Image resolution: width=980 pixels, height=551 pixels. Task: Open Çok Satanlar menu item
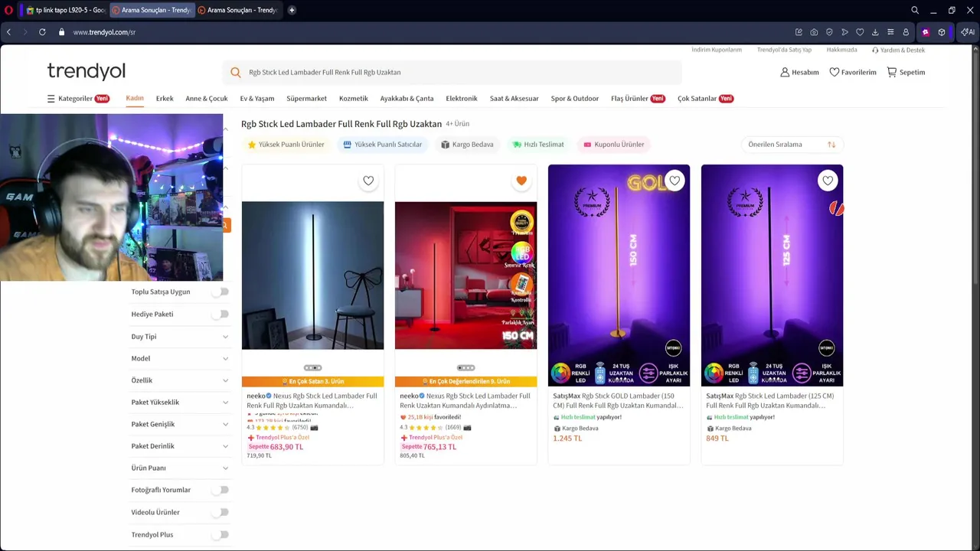705,99
